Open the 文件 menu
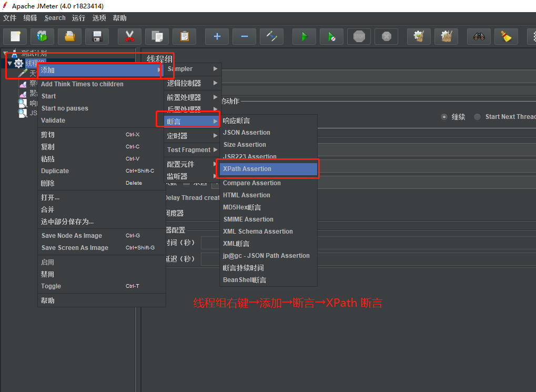This screenshot has width=536, height=392. click(9, 18)
